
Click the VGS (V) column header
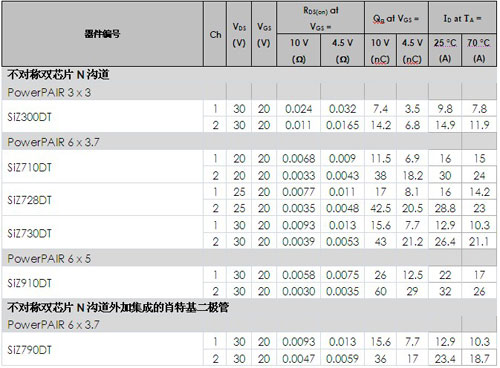click(264, 34)
